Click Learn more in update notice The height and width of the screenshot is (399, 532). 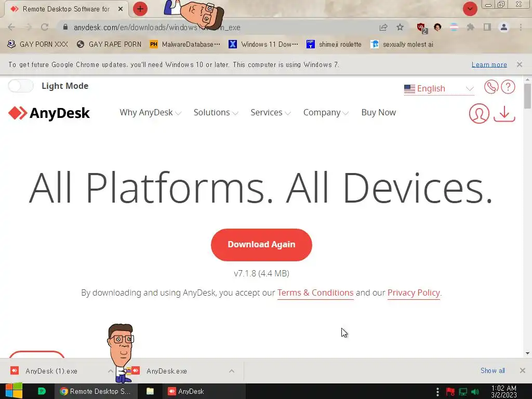click(489, 64)
